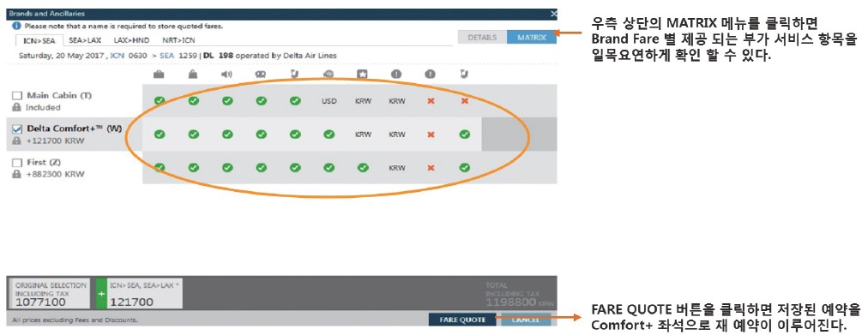Screen dimensions: 868x335
Task: Click the briefcase baggage column icon
Action: [x=159, y=75]
